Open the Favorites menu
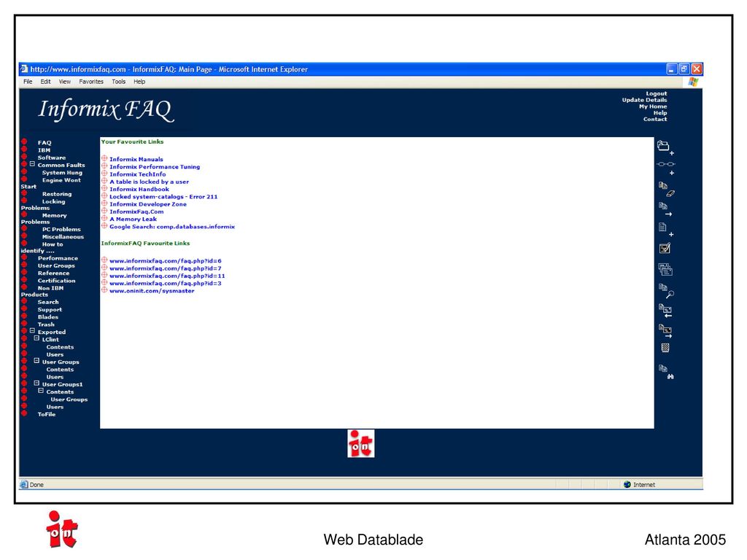The height and width of the screenshot is (560, 747). 91,82
